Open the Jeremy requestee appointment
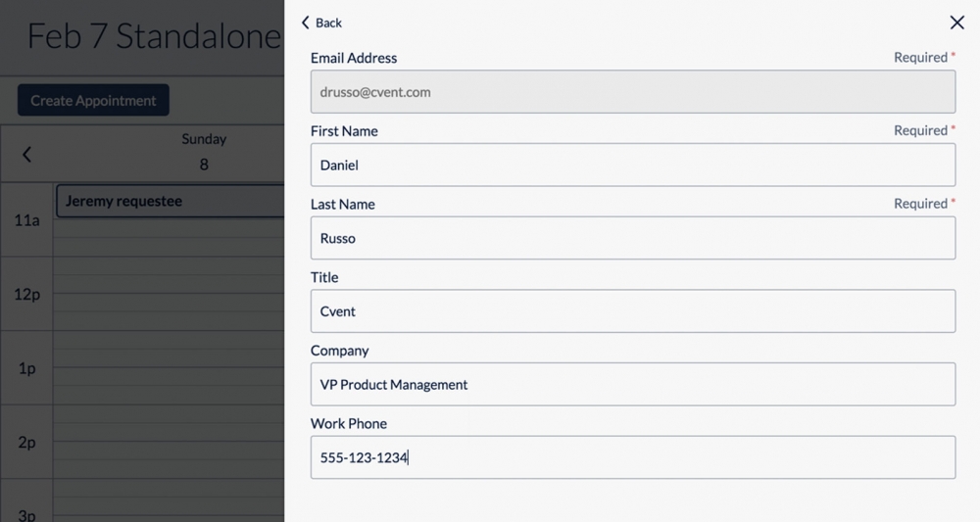980x522 pixels. click(169, 202)
